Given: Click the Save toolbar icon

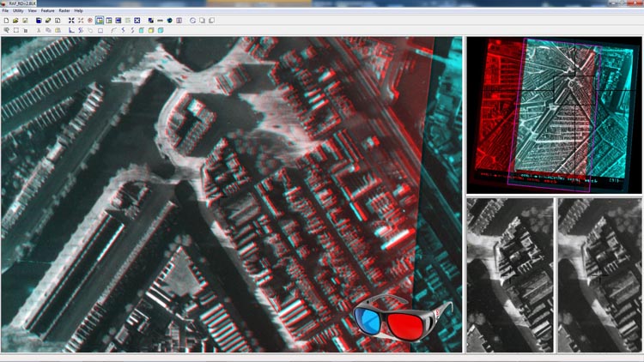Looking at the screenshot, I should tap(25, 21).
